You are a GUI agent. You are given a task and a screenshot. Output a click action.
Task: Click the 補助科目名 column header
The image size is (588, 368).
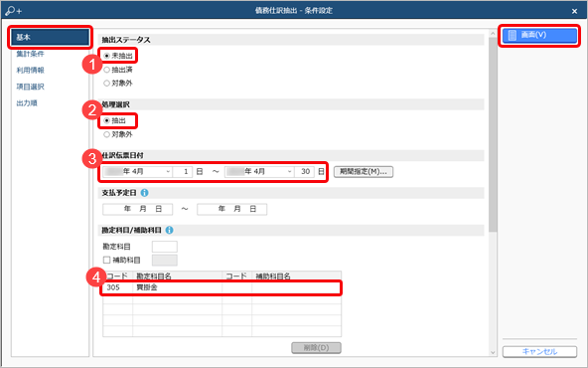pyautogui.click(x=297, y=276)
